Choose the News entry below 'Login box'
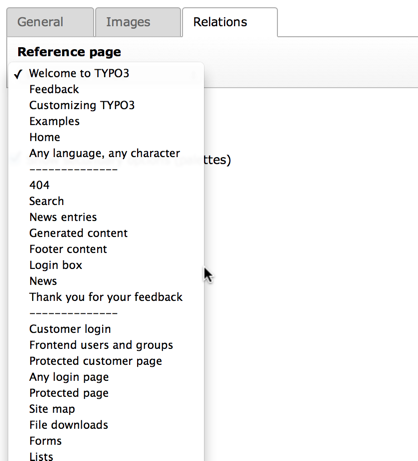 (106, 281)
